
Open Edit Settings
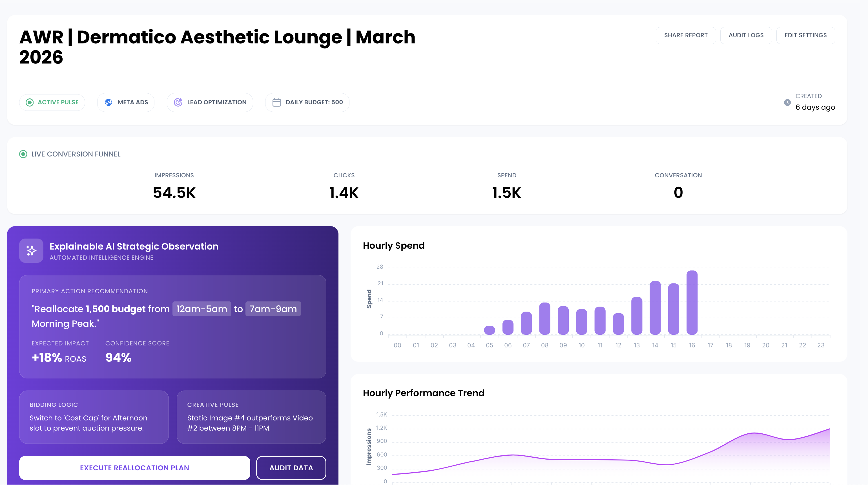(806, 36)
